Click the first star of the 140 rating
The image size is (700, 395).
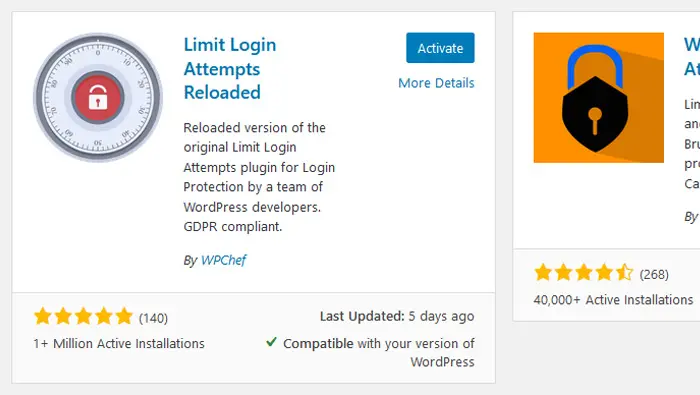(43, 316)
